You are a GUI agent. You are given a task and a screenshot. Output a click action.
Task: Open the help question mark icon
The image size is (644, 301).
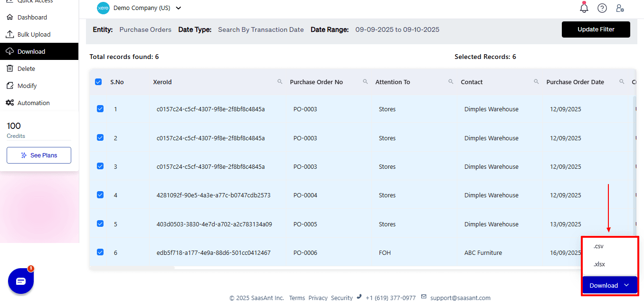tap(602, 8)
